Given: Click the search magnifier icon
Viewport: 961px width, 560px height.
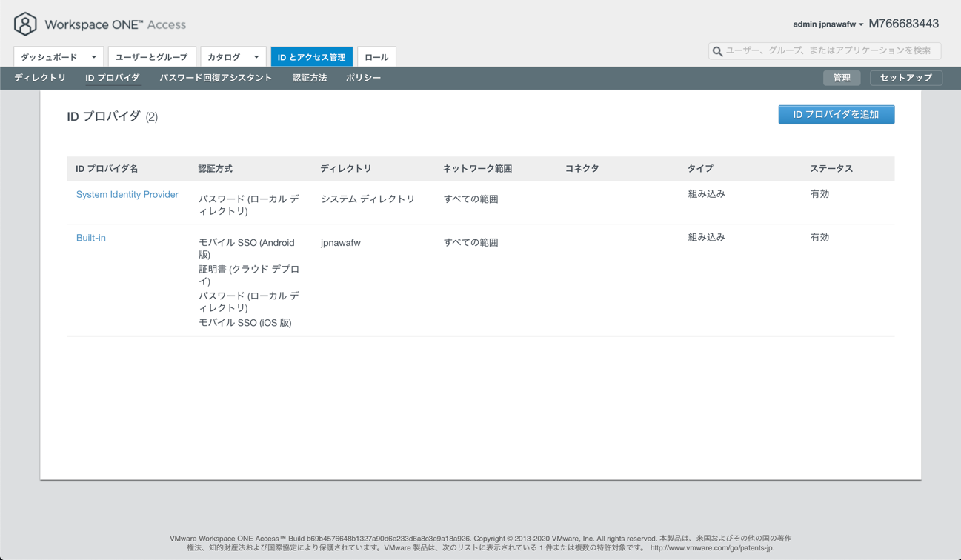Looking at the screenshot, I should (x=717, y=51).
